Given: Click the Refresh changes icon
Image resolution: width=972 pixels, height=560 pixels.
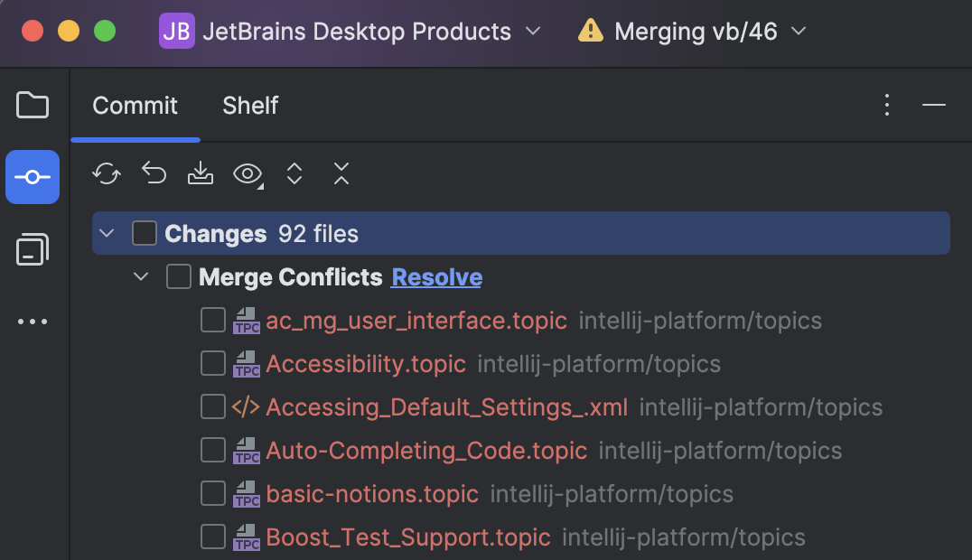Looking at the screenshot, I should point(107,173).
